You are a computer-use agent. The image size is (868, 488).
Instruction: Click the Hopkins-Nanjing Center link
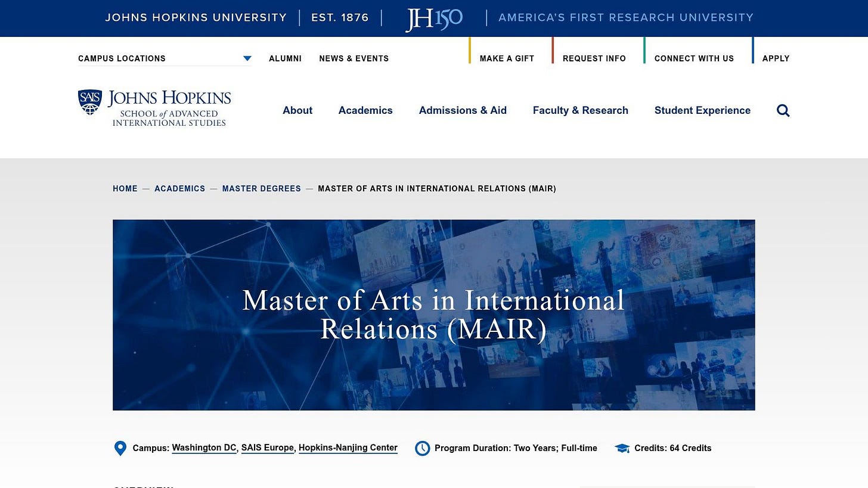(x=348, y=448)
